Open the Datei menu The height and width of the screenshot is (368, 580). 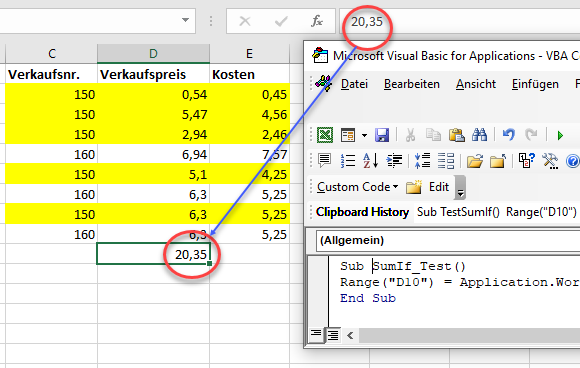[354, 84]
